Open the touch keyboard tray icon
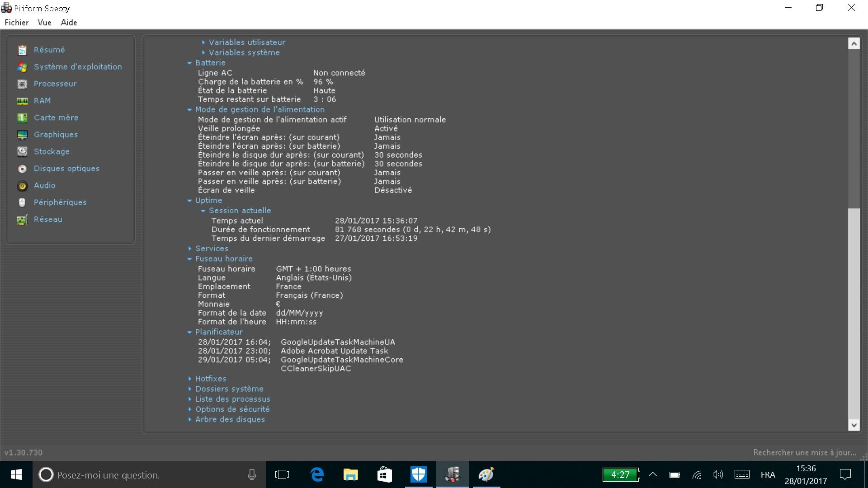The height and width of the screenshot is (488, 868). 742,474
